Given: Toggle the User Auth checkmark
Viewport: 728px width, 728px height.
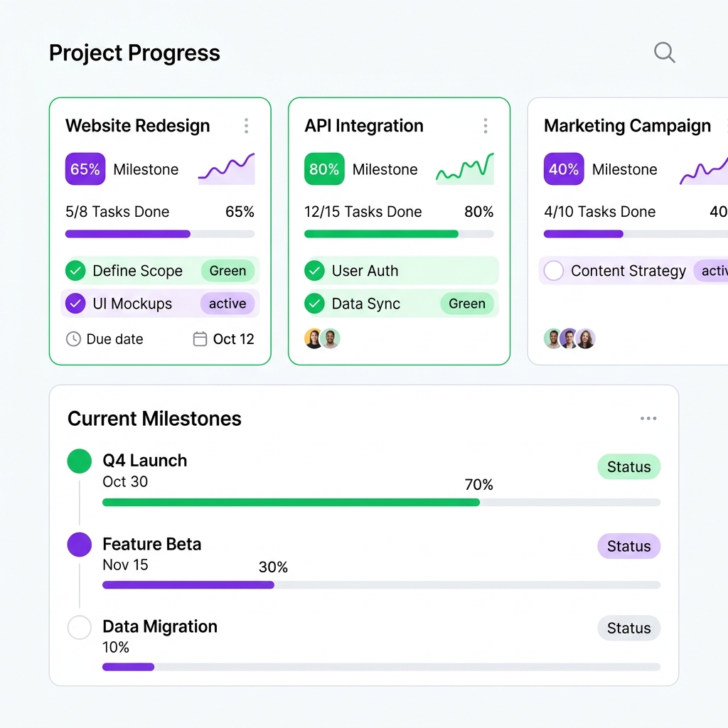Looking at the screenshot, I should click(314, 271).
